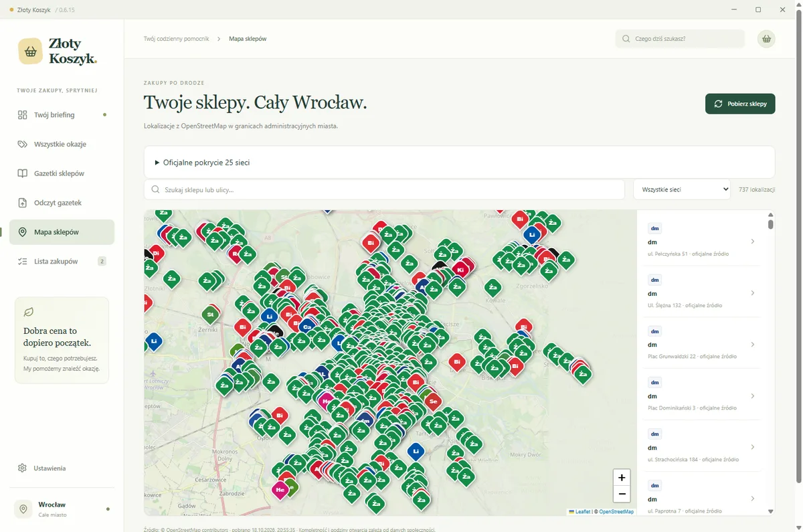Image resolution: width=803 pixels, height=532 pixels.
Task: Open chevron for dm Plac Dominikański 3
Action: pos(753,396)
